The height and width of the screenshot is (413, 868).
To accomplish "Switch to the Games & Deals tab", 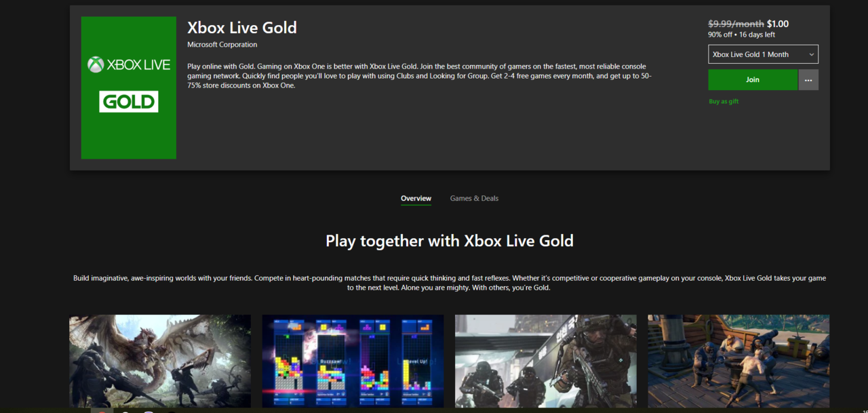I will [x=474, y=198].
